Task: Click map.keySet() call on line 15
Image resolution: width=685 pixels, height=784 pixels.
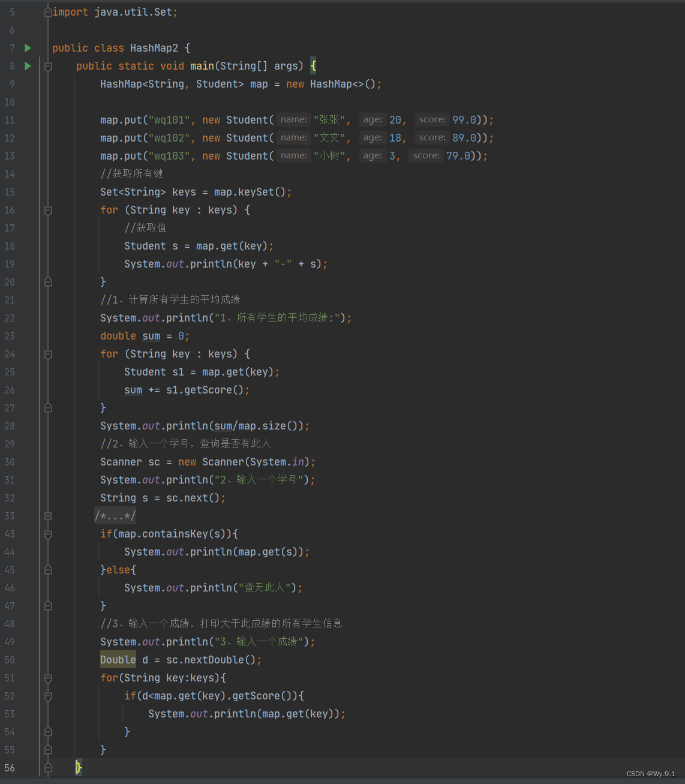Action: 250,192
